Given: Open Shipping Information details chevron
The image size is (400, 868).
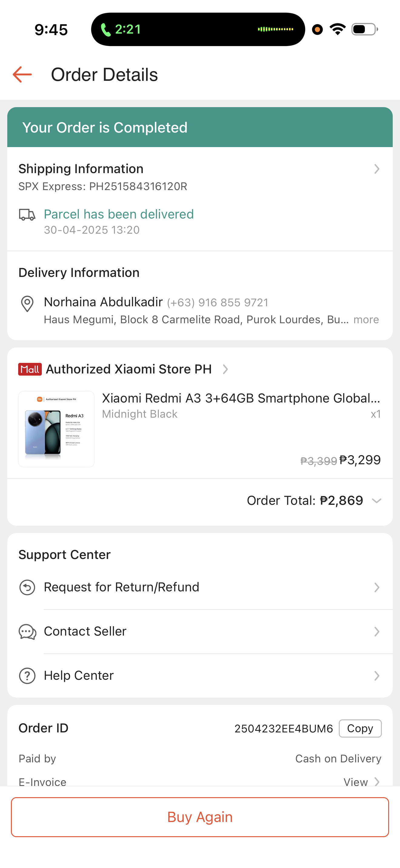Looking at the screenshot, I should 376,169.
